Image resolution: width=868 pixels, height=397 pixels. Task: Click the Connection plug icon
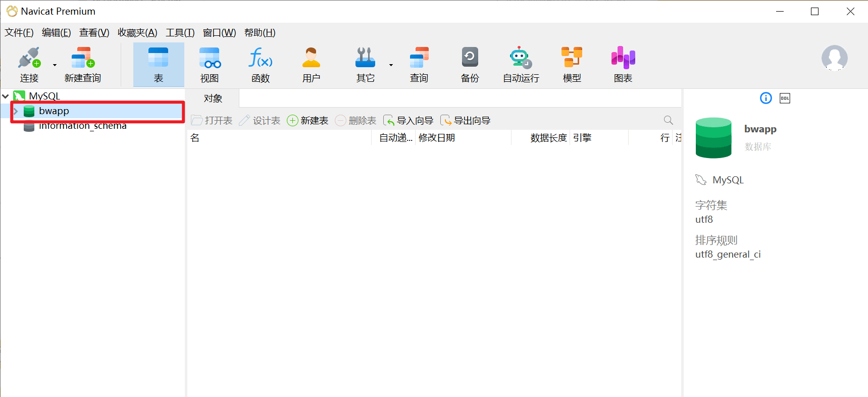click(29, 59)
